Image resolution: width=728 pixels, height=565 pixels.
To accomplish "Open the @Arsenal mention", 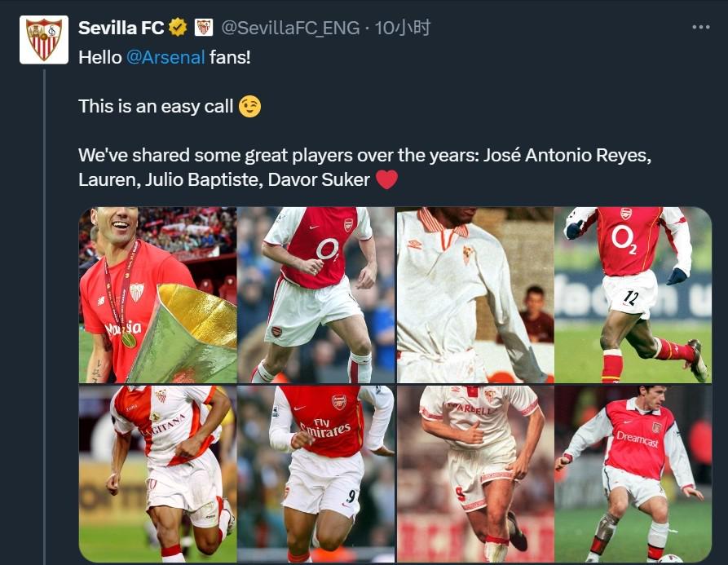I will [x=165, y=59].
